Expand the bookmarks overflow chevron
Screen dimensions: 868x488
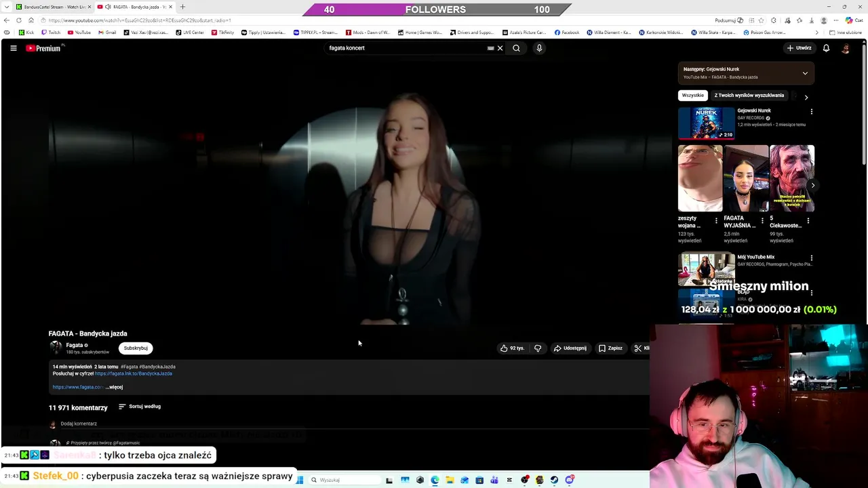[816, 33]
